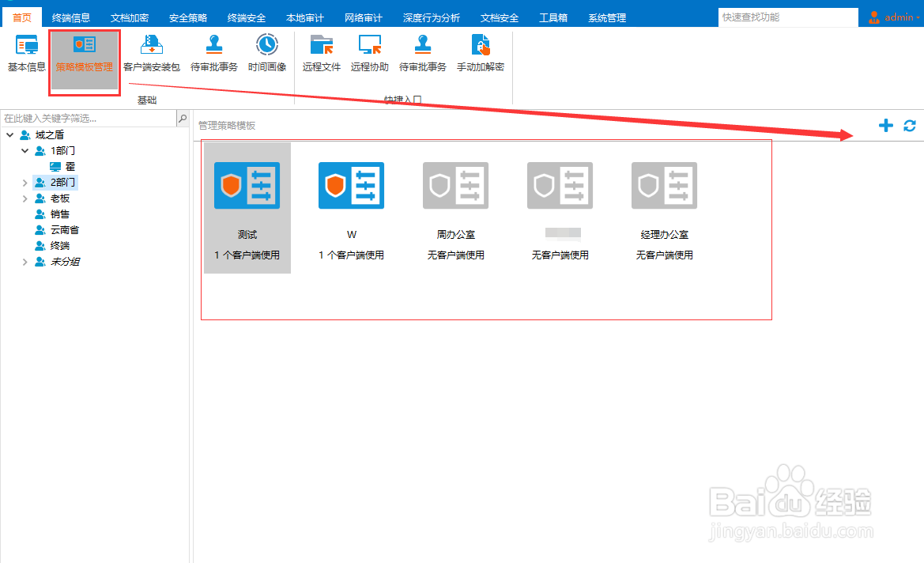The image size is (924, 563).
Task: Select the 未分组 group
Action: click(65, 262)
